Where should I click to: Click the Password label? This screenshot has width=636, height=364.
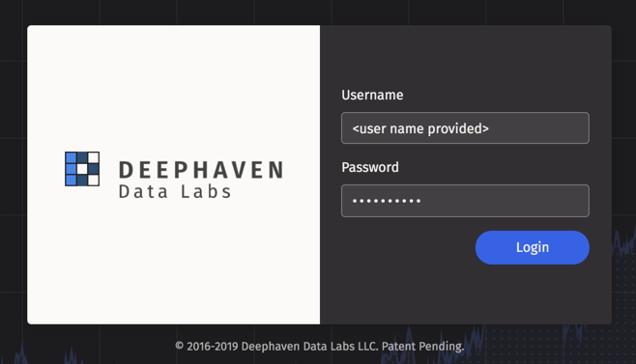click(370, 167)
